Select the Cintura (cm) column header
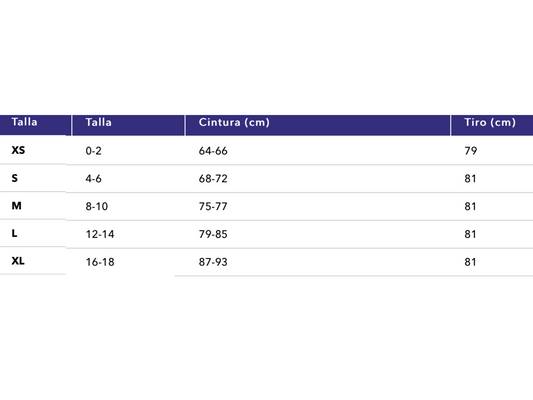The image size is (533, 400). click(x=234, y=122)
